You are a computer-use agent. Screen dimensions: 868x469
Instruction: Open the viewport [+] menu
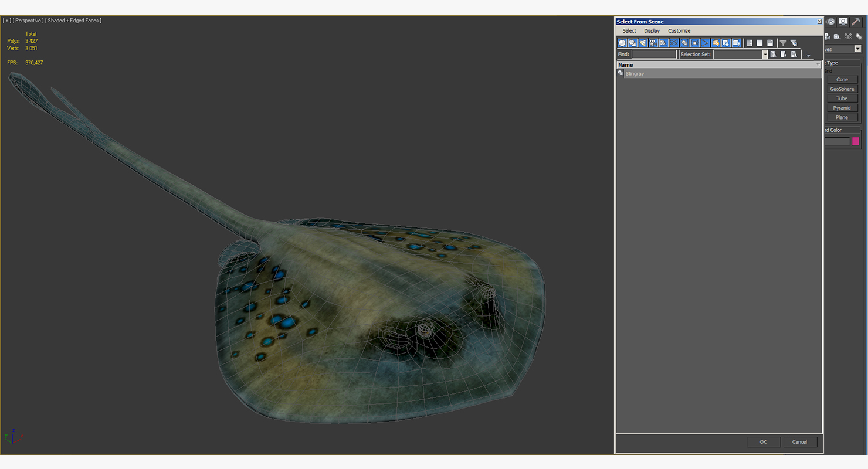(x=7, y=21)
